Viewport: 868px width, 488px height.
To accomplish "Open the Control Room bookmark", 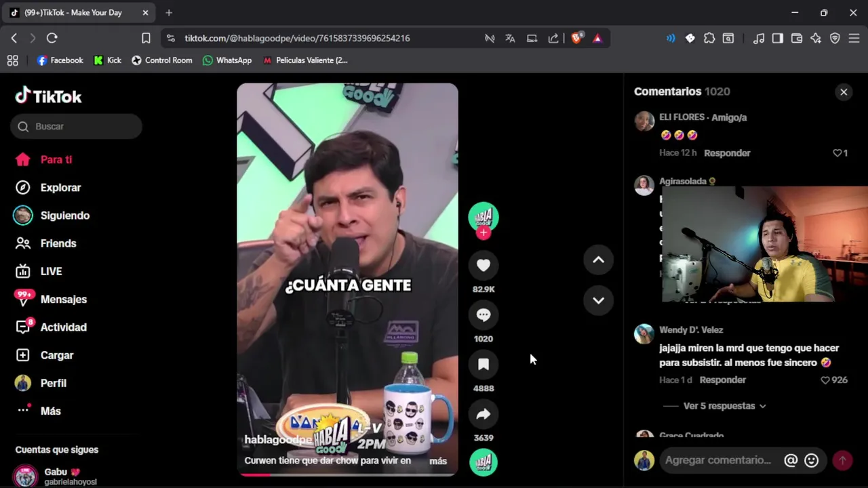I will (162, 60).
